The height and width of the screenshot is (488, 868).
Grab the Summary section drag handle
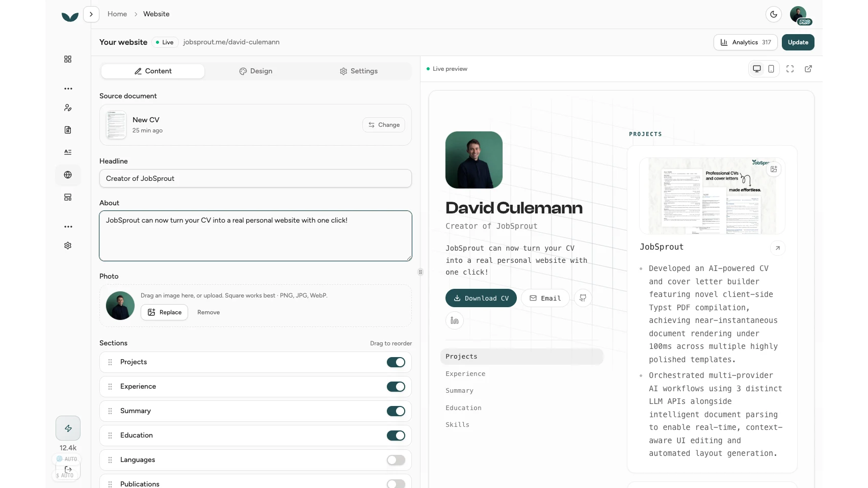(110, 411)
